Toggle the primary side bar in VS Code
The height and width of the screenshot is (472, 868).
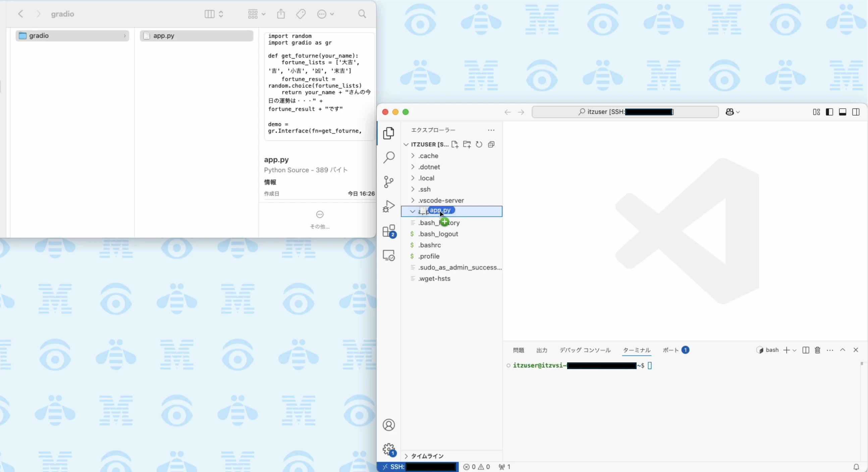tap(829, 112)
